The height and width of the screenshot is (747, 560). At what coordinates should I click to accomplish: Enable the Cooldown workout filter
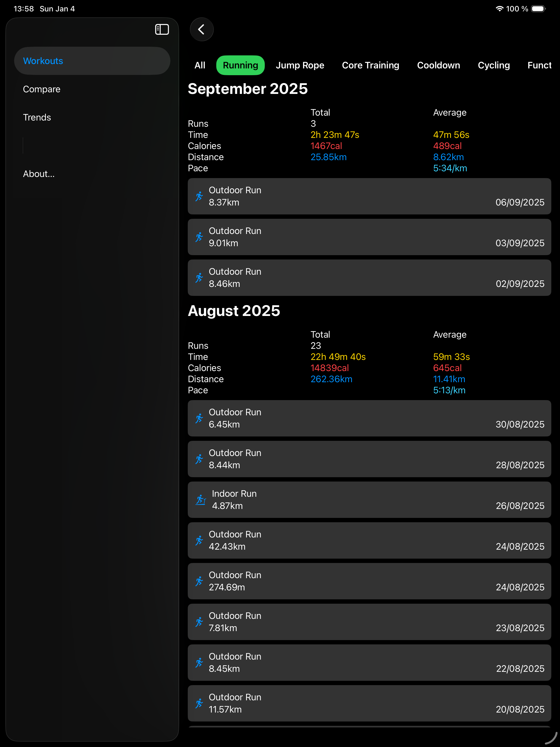pyautogui.click(x=438, y=65)
